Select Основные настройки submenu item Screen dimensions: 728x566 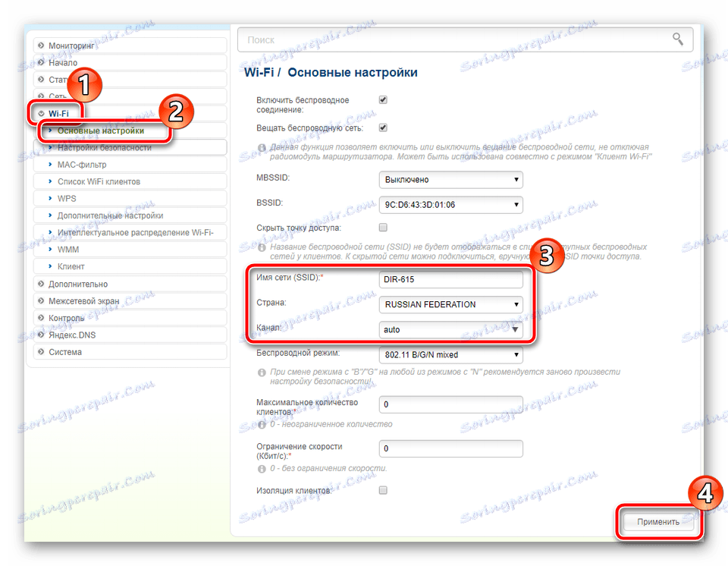(x=130, y=130)
